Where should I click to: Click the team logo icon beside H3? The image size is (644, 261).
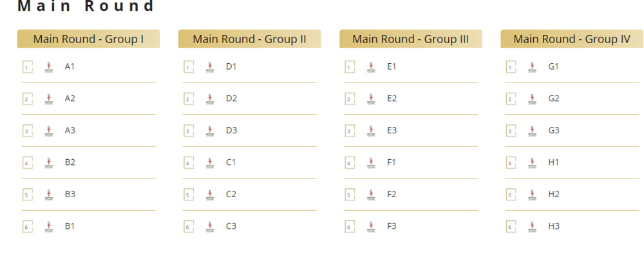pos(532,227)
